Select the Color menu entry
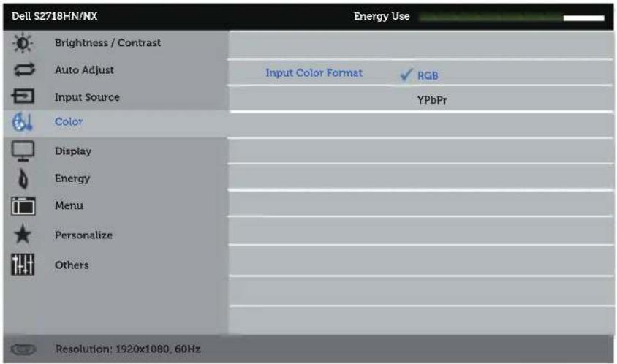The image size is (617, 364). [69, 121]
